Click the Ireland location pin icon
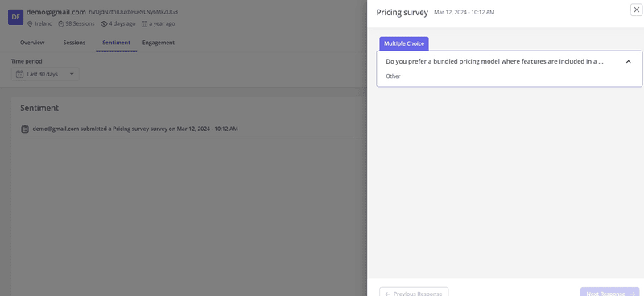The height and width of the screenshot is (296, 644). 30,24
